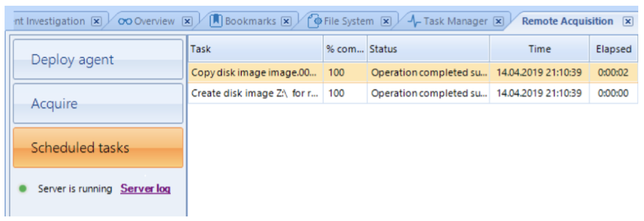Image resolution: width=644 pixels, height=221 pixels.
Task: Close the Remote Acquisition tab
Action: (627, 21)
